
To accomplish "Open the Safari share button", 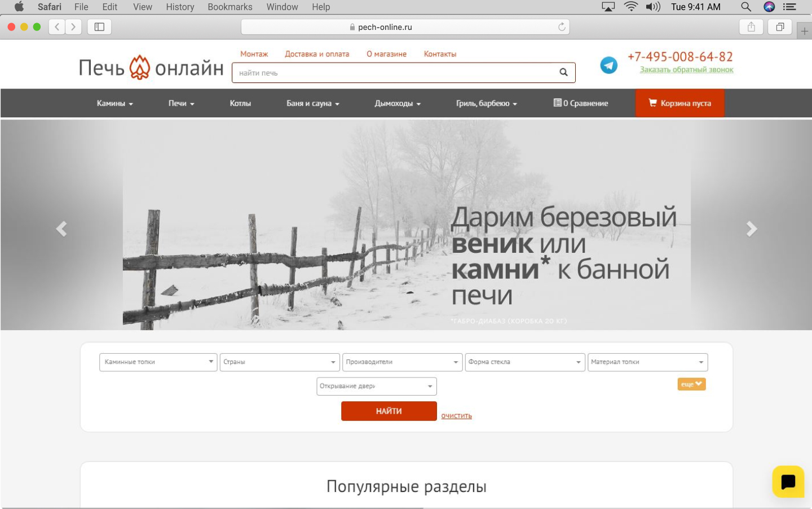I will point(751,27).
